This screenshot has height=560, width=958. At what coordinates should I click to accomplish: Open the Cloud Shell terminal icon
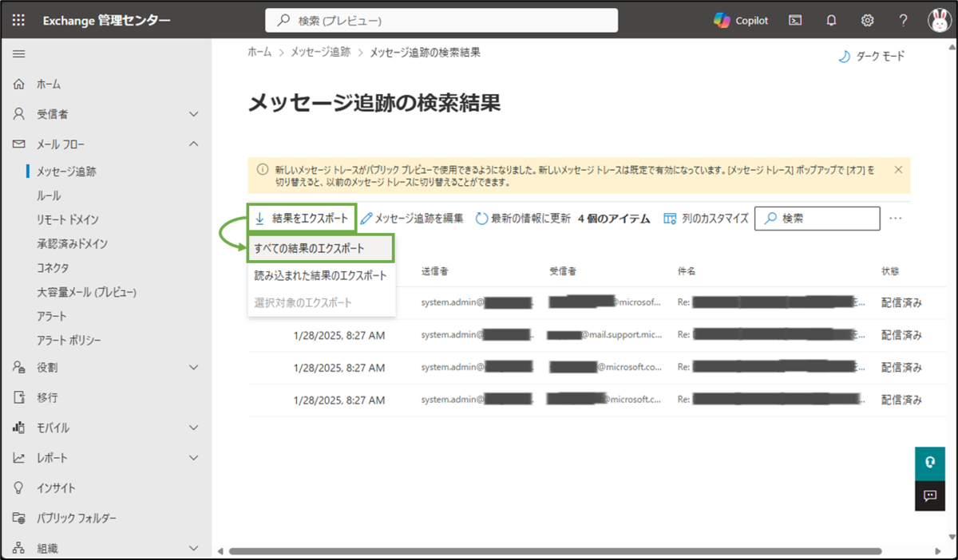(795, 21)
